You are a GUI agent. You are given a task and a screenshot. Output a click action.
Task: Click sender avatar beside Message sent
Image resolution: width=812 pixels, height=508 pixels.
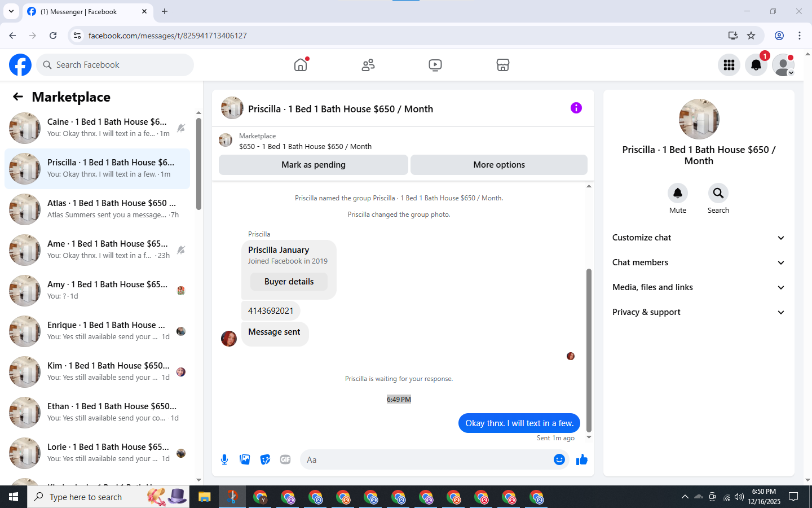pos(229,339)
